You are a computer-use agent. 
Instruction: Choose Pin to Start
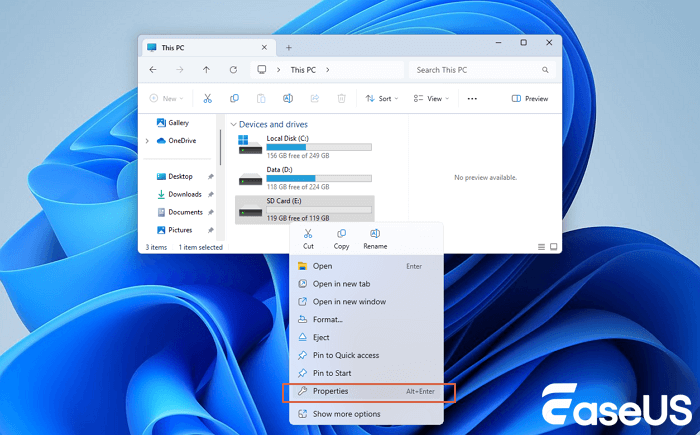[366, 373]
